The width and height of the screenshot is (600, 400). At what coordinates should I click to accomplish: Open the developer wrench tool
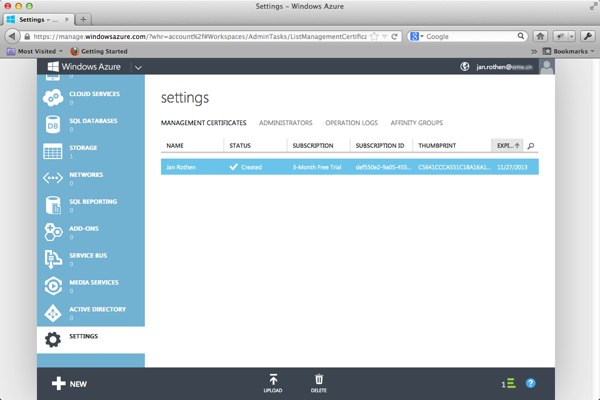point(588,36)
